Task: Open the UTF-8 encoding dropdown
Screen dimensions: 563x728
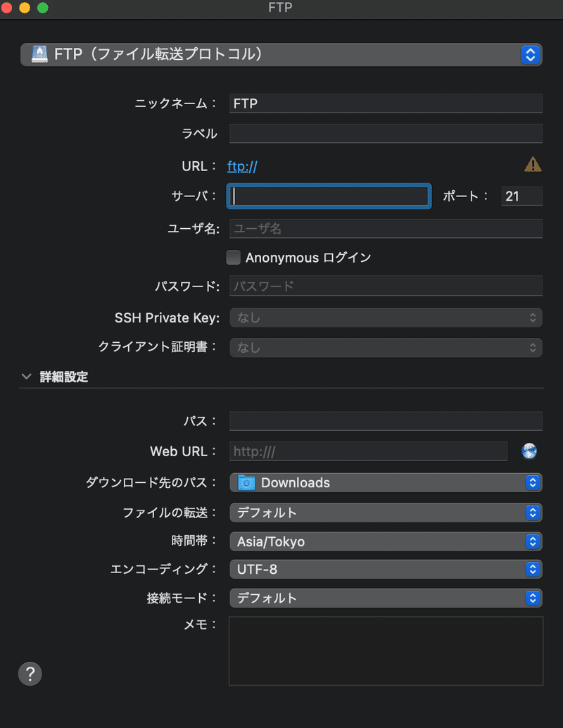Action: pos(386,569)
